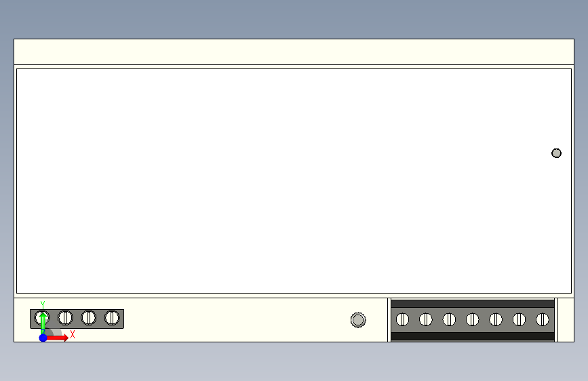Viewport: 588px width, 381px height.
Task: Select the small gray circle on the white panel's right side
Action: click(557, 153)
